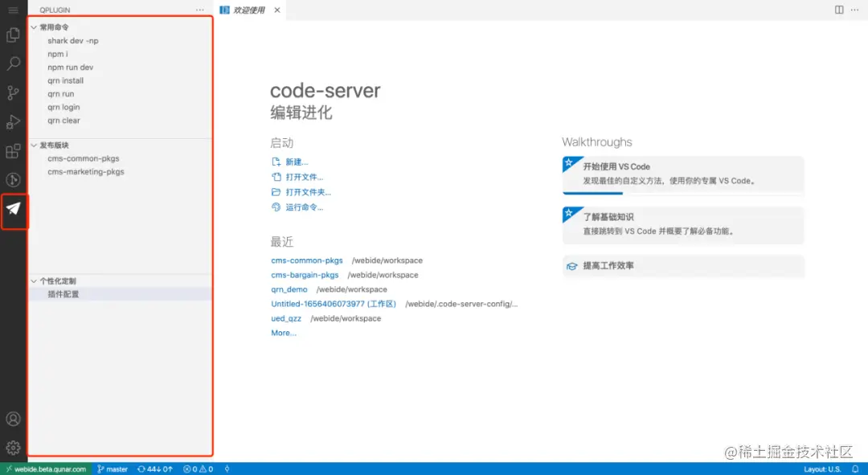
Task: Open recent ued_qzz workspace
Action: click(286, 318)
